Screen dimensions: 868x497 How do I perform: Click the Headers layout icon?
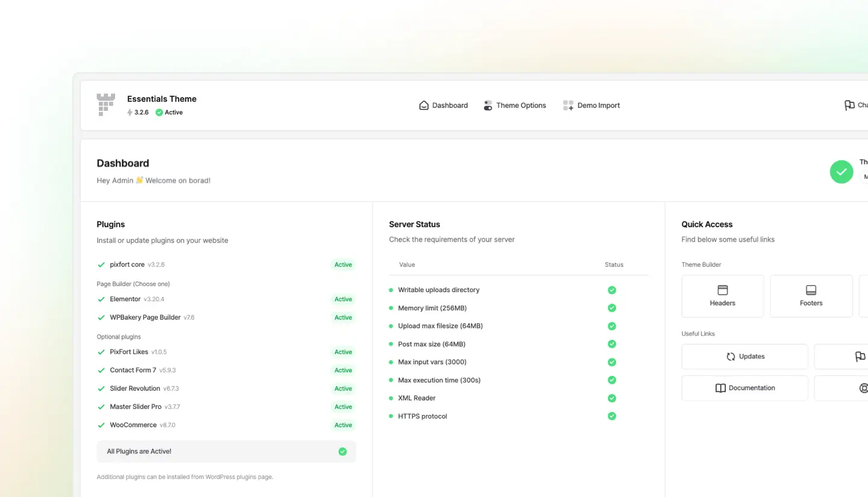point(723,290)
